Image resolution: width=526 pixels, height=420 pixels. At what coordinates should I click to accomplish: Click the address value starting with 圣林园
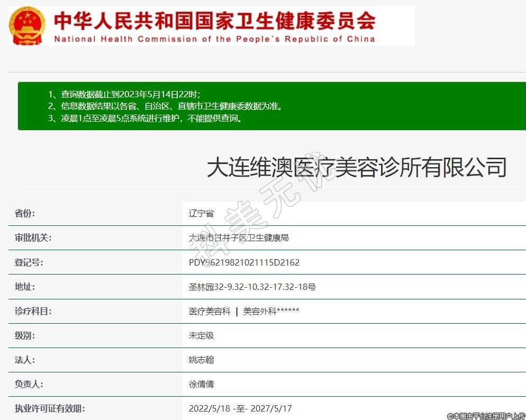point(252,287)
